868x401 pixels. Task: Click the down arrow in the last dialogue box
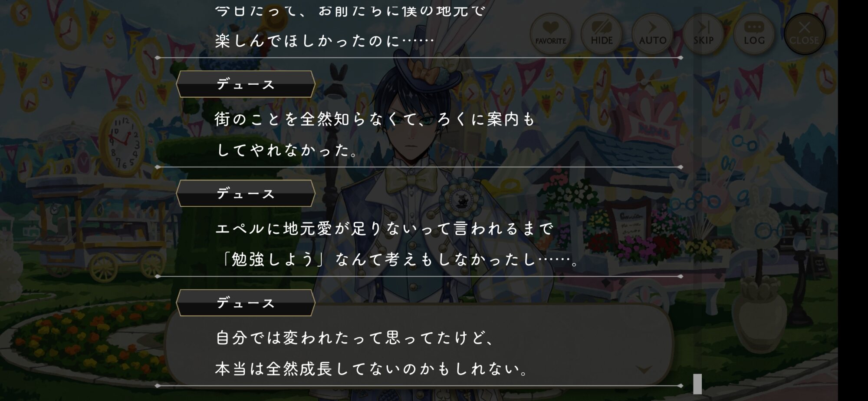(644, 369)
